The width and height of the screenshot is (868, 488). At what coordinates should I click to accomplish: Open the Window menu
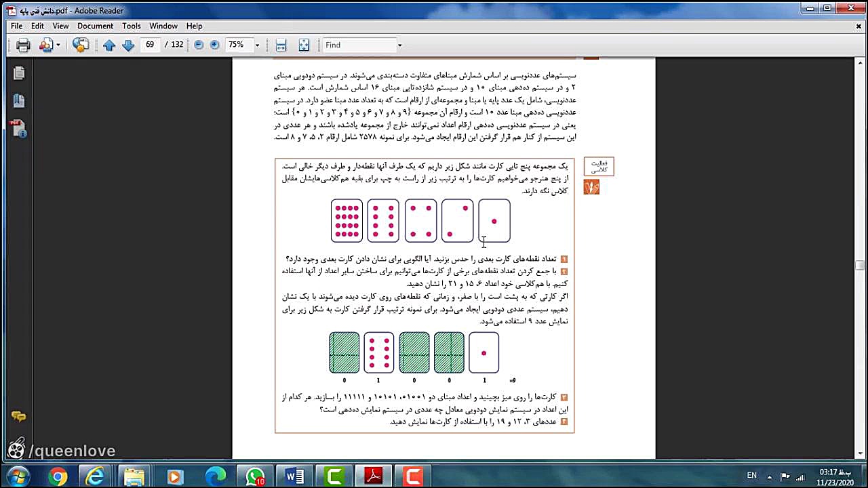[163, 26]
